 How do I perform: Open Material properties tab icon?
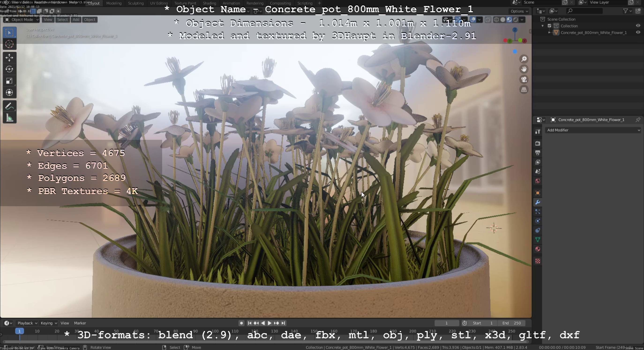[538, 249]
